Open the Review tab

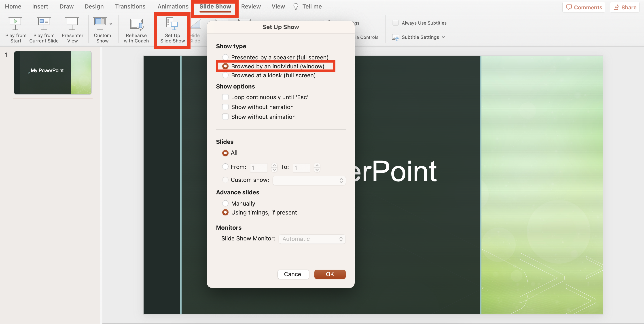click(x=251, y=6)
